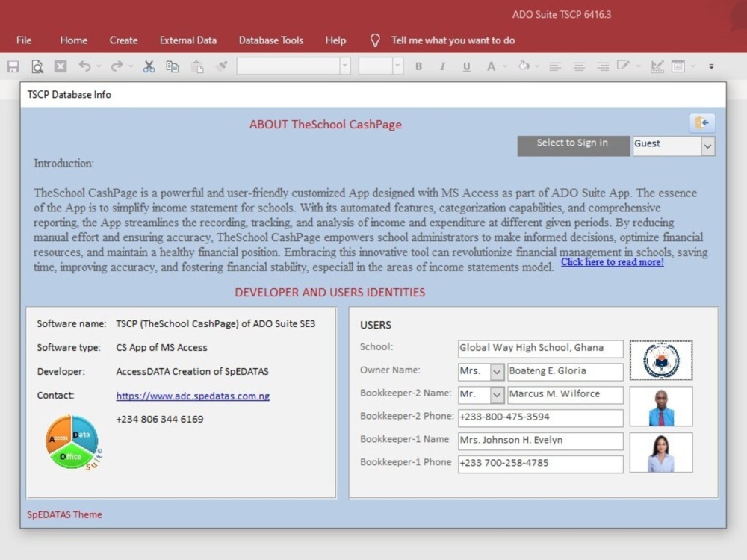Open the Database Tools tab
Image resolution: width=747 pixels, height=560 pixels.
pos(271,40)
